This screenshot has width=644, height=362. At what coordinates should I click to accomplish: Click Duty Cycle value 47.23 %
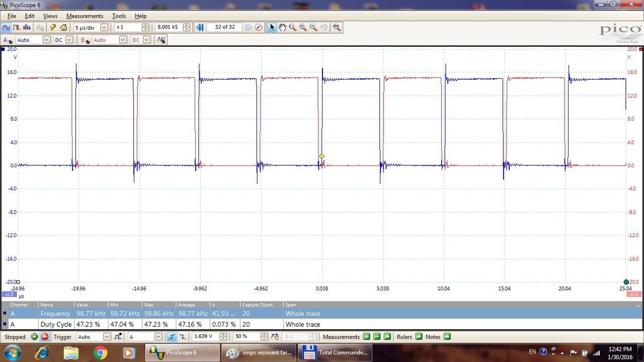pyautogui.click(x=88, y=324)
